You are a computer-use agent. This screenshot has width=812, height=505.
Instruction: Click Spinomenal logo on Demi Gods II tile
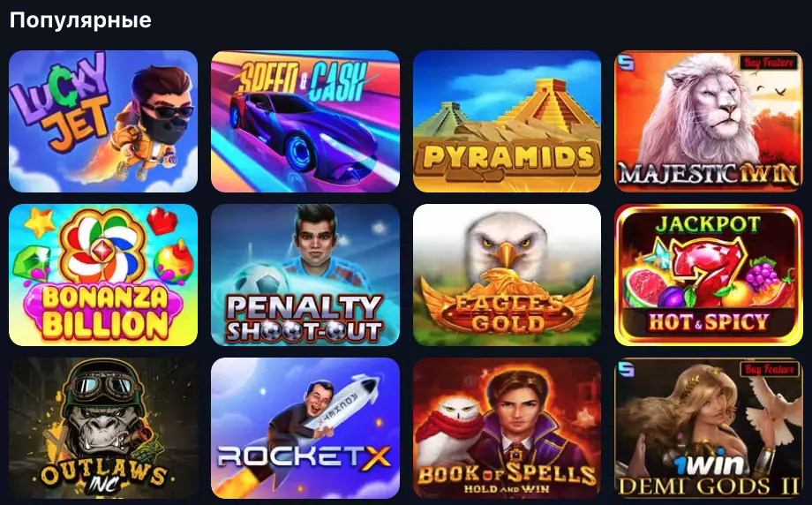coord(626,369)
